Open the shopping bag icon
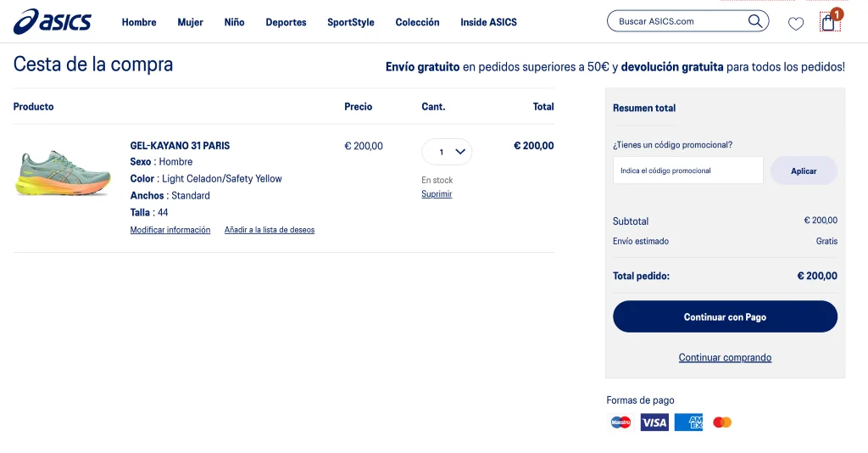The height and width of the screenshot is (453, 868). coord(829,23)
